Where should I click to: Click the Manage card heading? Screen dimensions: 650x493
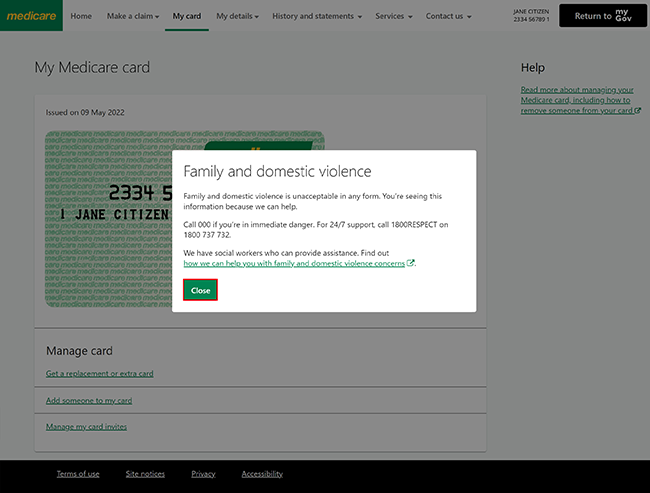(79, 351)
